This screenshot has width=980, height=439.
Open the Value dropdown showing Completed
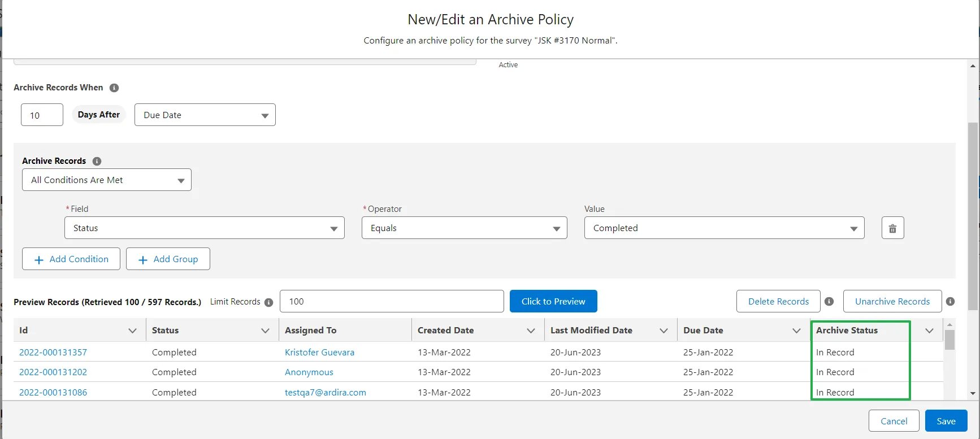click(725, 228)
